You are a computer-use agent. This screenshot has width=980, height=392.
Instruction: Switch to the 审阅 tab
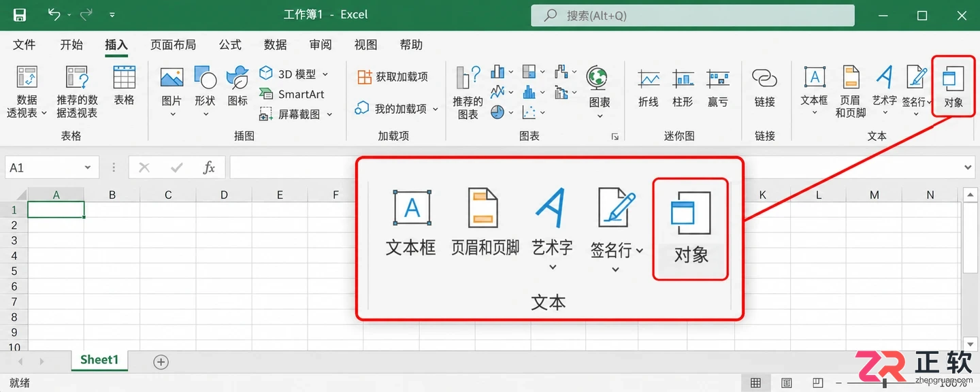[x=321, y=45]
